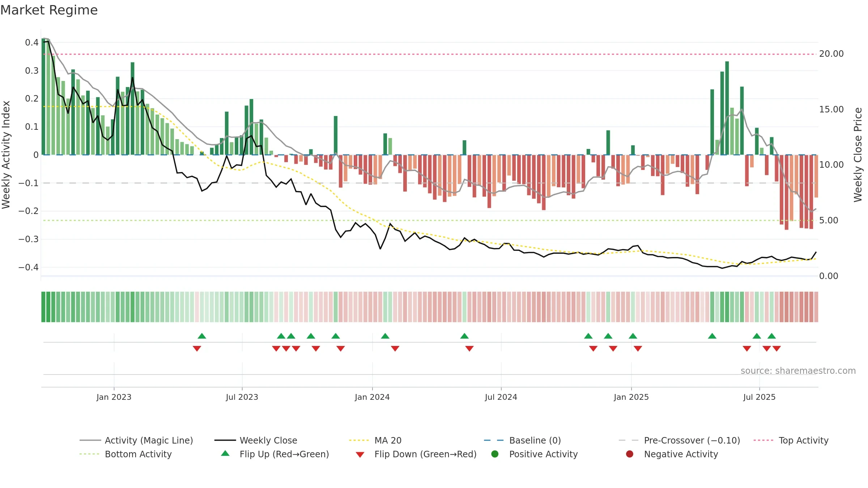The width and height of the screenshot is (868, 488).
Task: Click the Jul 2025 x-axis label
Action: point(759,397)
